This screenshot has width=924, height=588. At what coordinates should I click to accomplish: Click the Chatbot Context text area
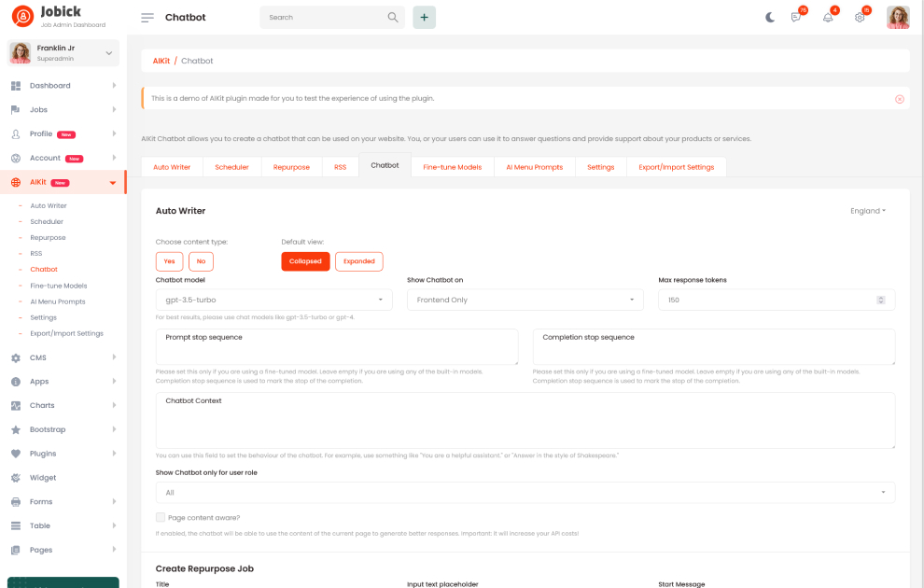pos(525,420)
